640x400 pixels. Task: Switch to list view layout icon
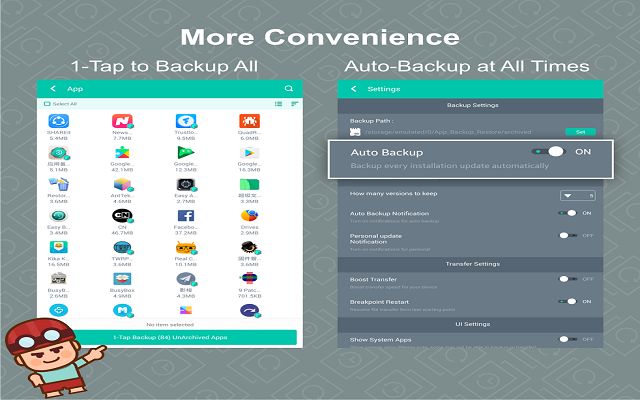point(278,104)
